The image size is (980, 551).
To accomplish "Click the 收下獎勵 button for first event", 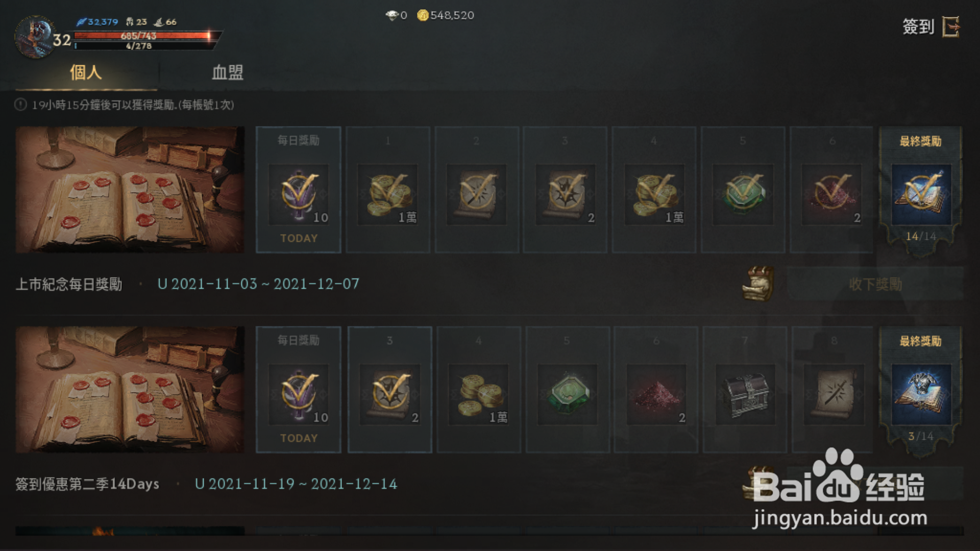I will click(875, 284).
